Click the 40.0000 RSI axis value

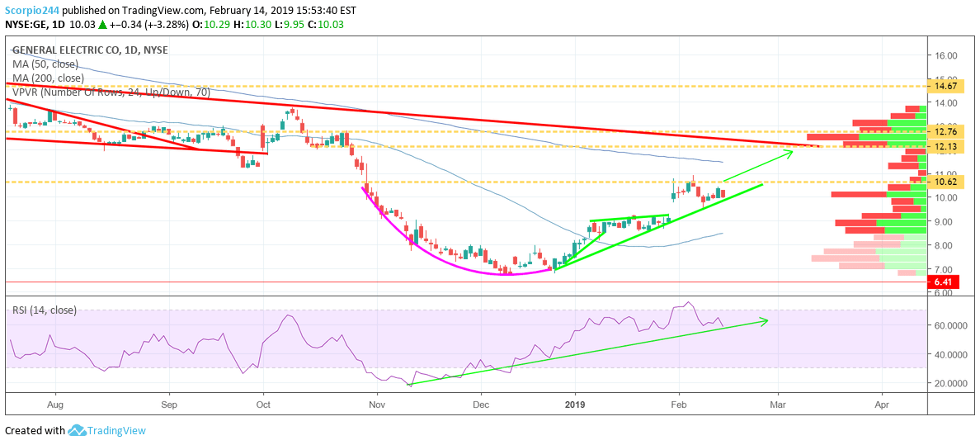pos(952,354)
